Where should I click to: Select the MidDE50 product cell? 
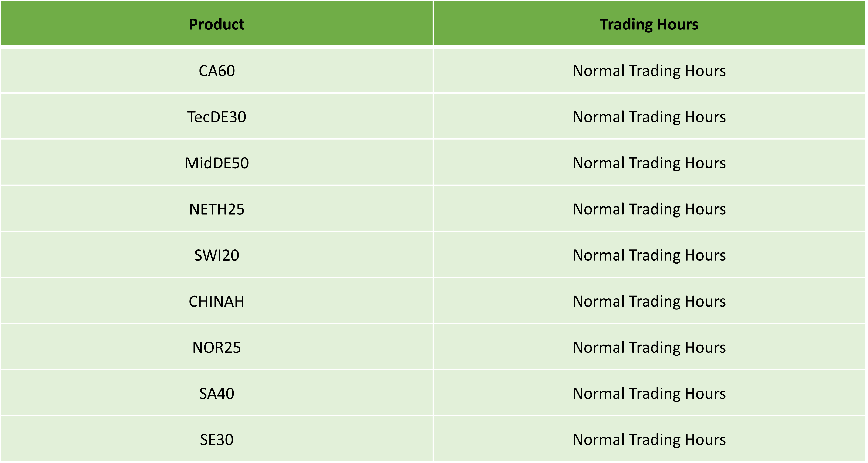(217, 163)
